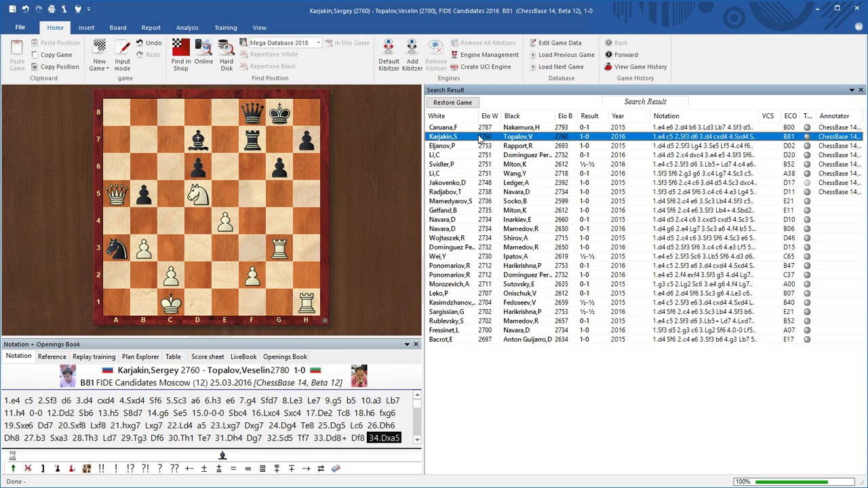
Task: Click Create UCI Engine
Action: 480,67
